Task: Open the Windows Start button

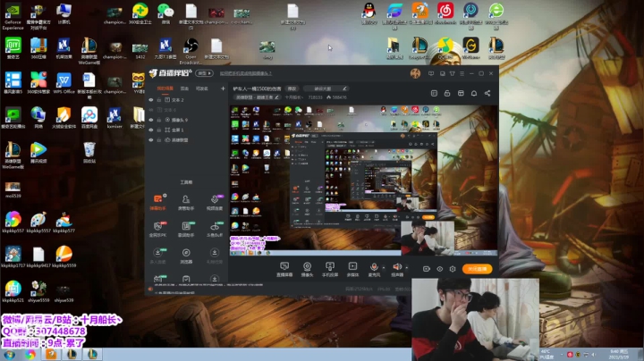Action: tap(10, 355)
